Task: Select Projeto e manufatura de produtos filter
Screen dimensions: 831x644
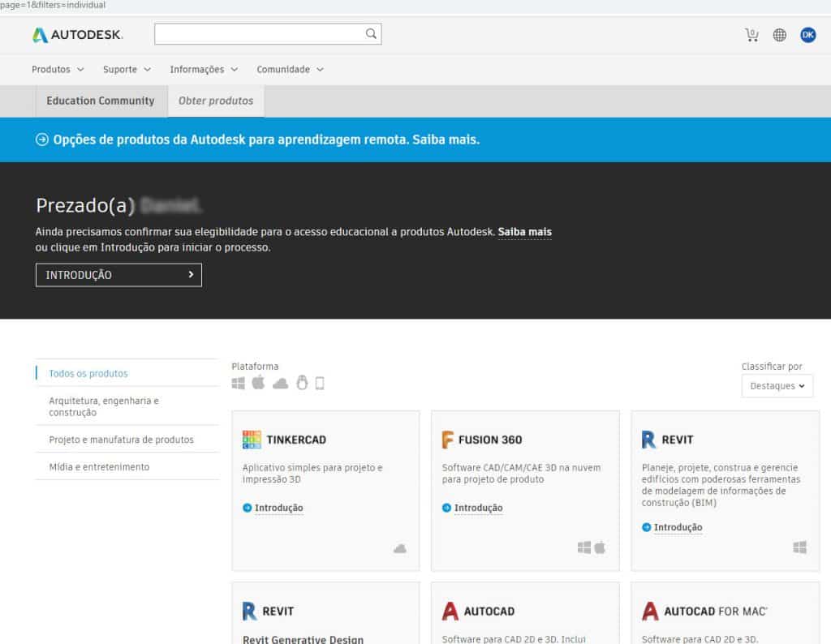Action: 123,438
